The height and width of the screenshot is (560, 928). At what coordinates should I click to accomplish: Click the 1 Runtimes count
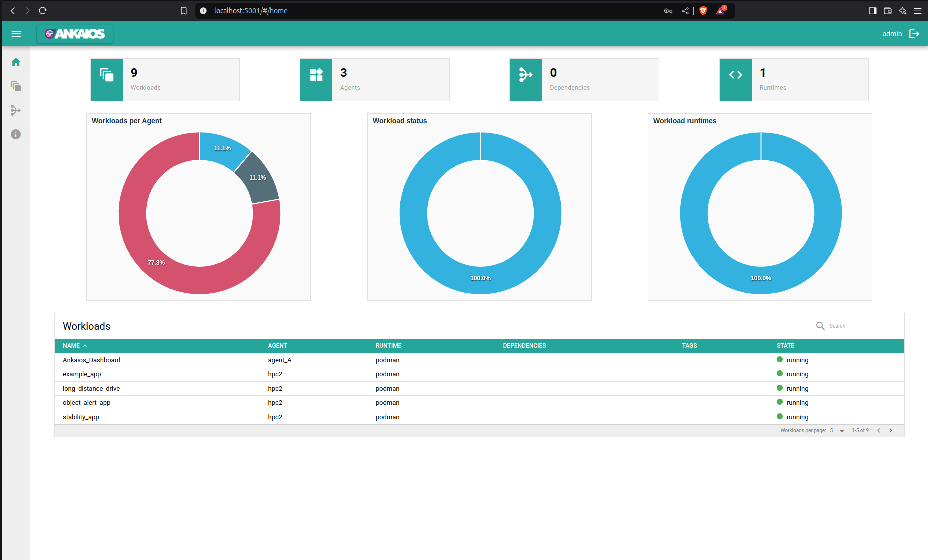point(763,73)
